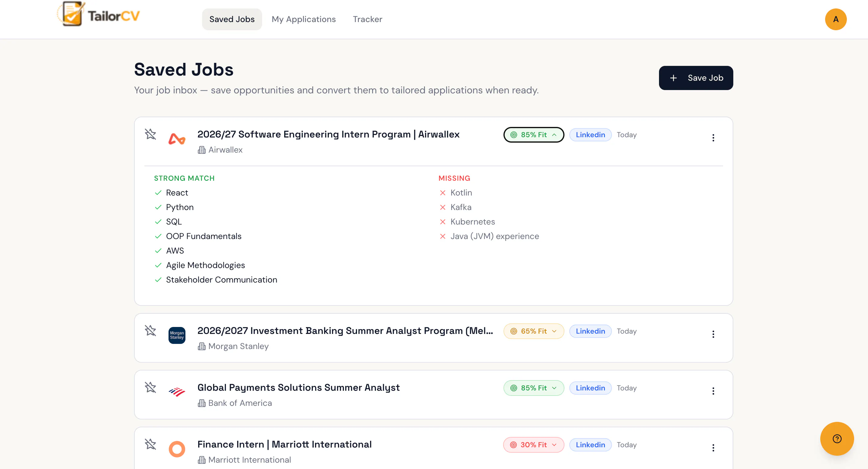868x469 pixels.
Task: Click the Today date on Bank of America job
Action: click(626, 388)
